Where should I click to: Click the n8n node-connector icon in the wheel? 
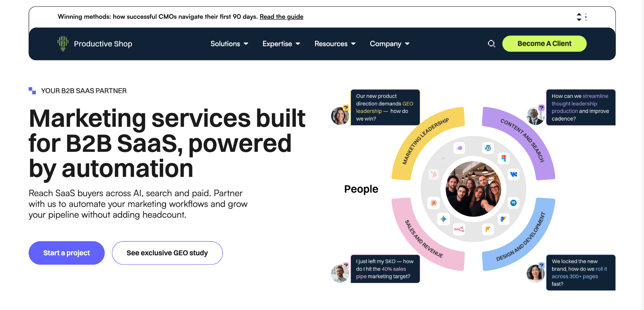[459, 229]
